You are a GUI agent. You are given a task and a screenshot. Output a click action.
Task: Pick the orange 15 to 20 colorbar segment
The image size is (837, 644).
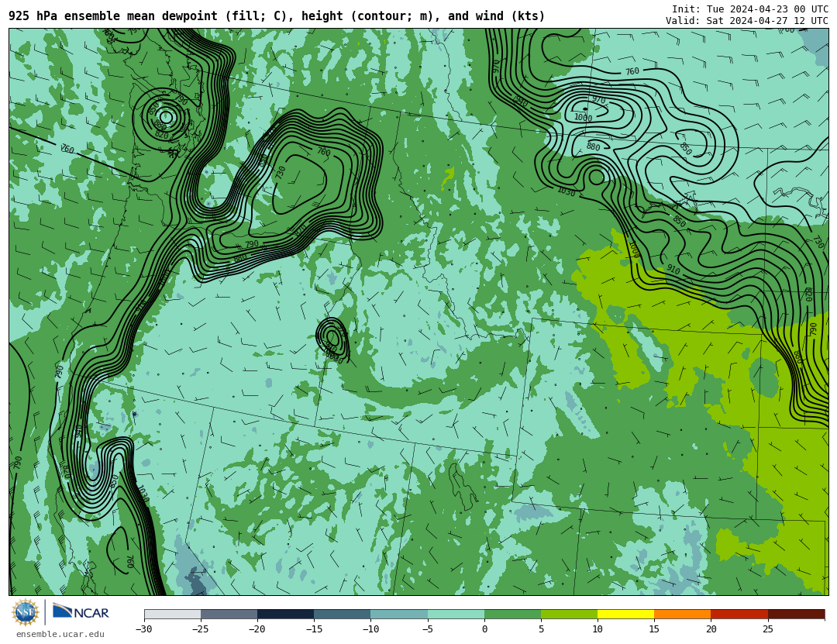pos(683,615)
